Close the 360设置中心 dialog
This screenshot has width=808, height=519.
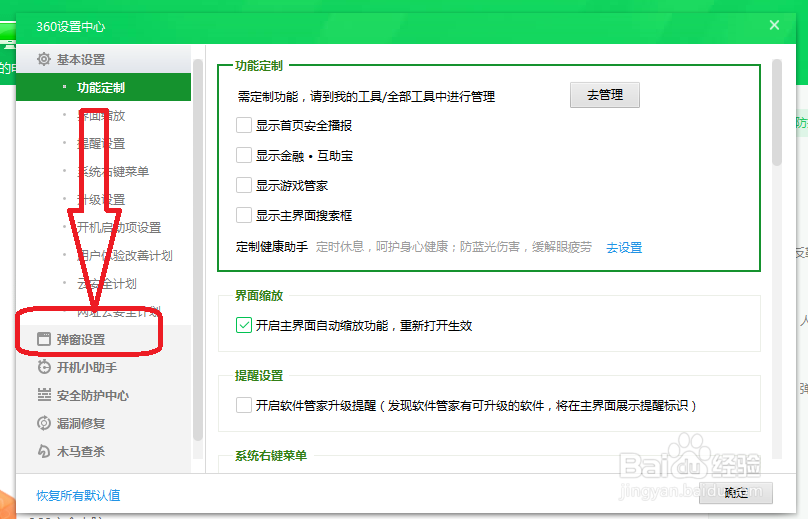click(774, 25)
